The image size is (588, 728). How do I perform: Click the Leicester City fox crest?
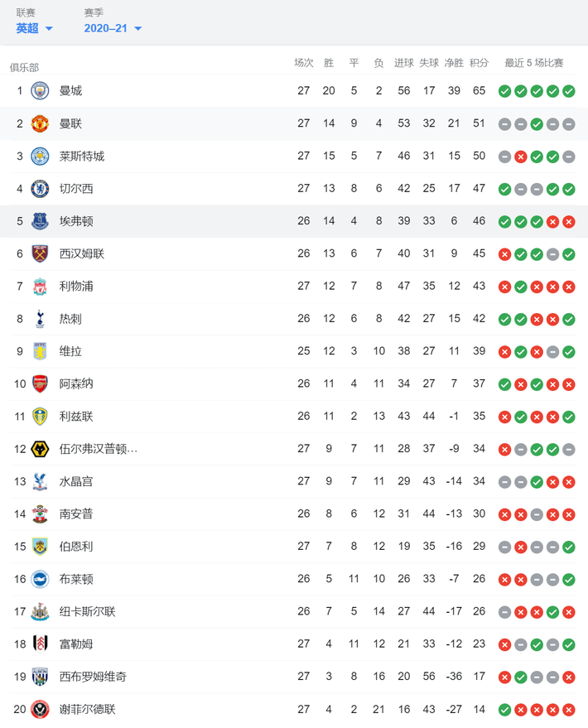click(x=40, y=156)
